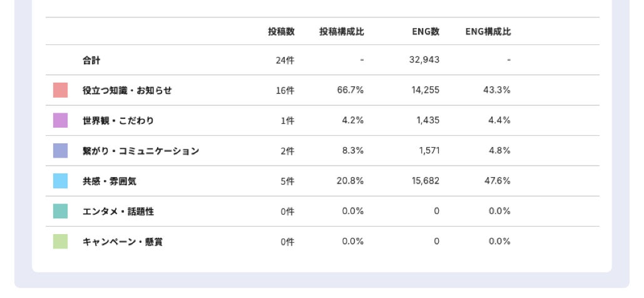644x298 pixels.
Task: Click the 投稿数 column header
Action: point(281,31)
